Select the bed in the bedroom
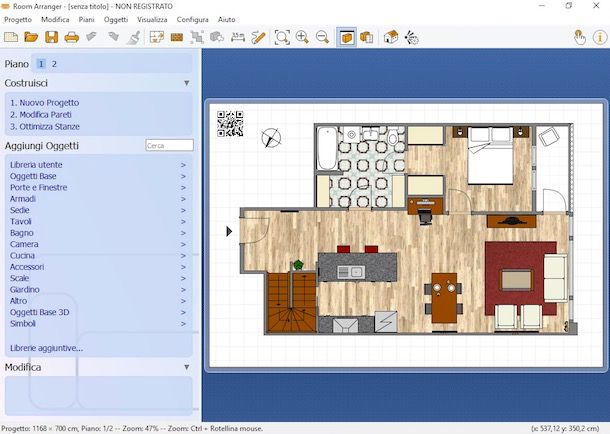Image resolution: width=610 pixels, height=434 pixels. pos(491,156)
